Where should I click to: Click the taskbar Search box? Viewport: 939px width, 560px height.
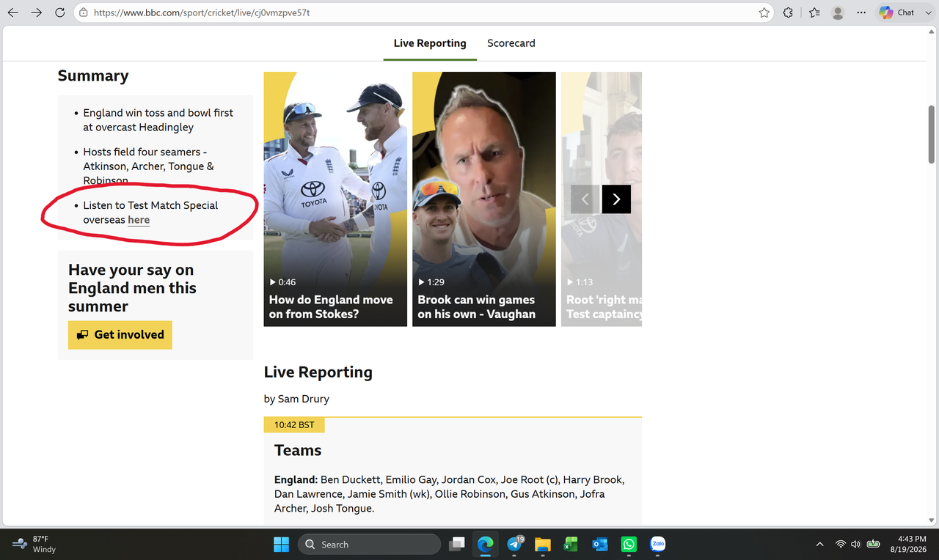coord(369,545)
